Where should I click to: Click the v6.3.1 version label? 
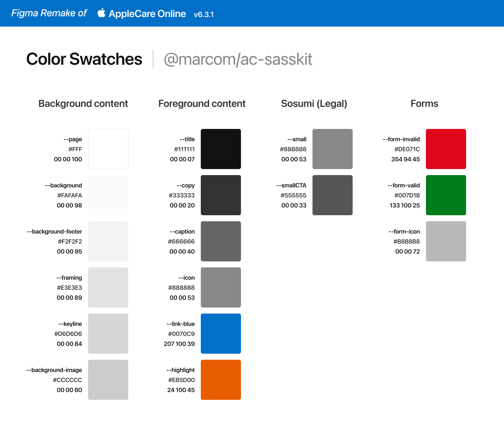pos(204,15)
